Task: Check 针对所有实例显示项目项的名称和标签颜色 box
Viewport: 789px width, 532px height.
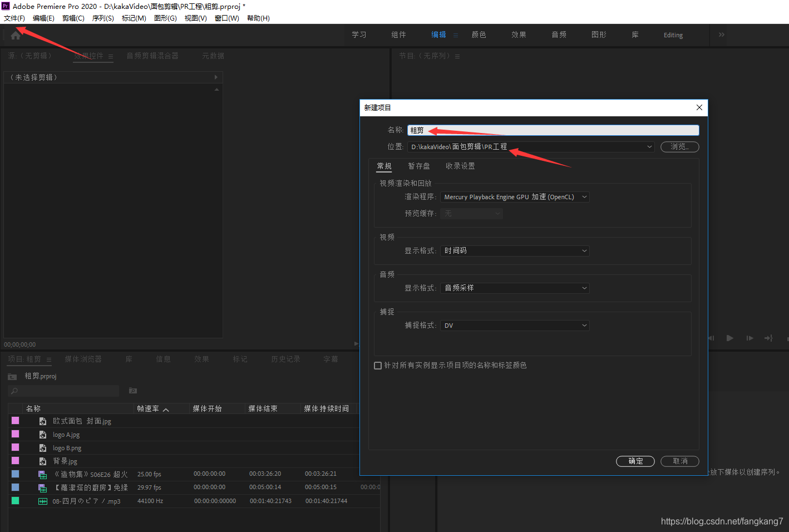Action: pos(378,366)
